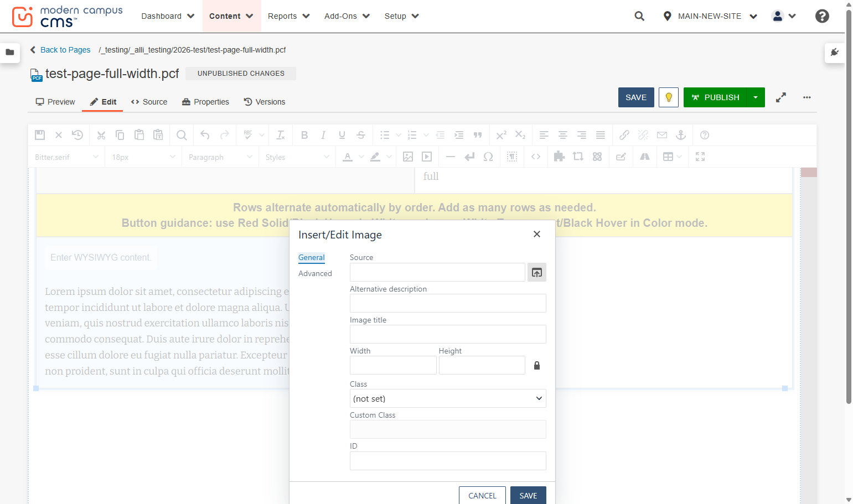Click the page SAVE button
Screen dimensions: 853x504
point(636,97)
